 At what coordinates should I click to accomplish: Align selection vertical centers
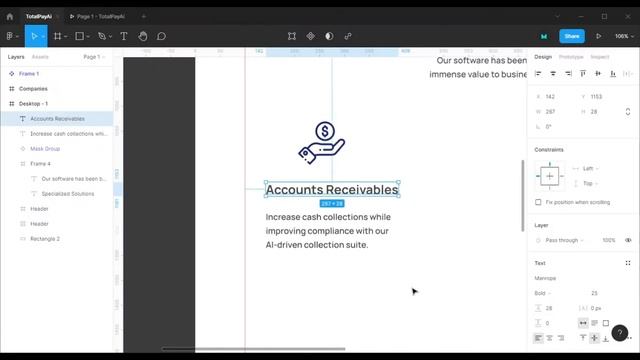coord(598,73)
